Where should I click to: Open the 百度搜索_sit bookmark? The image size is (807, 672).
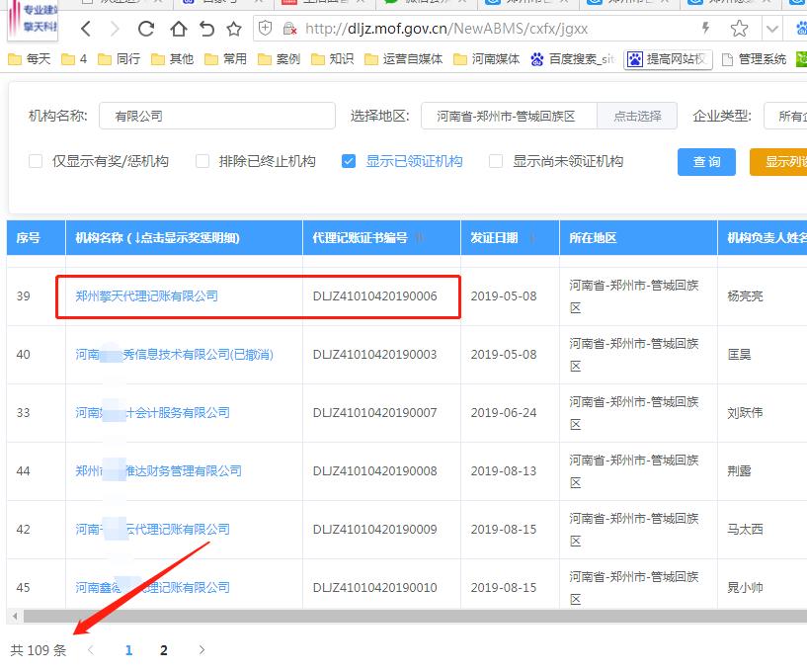click(x=572, y=59)
